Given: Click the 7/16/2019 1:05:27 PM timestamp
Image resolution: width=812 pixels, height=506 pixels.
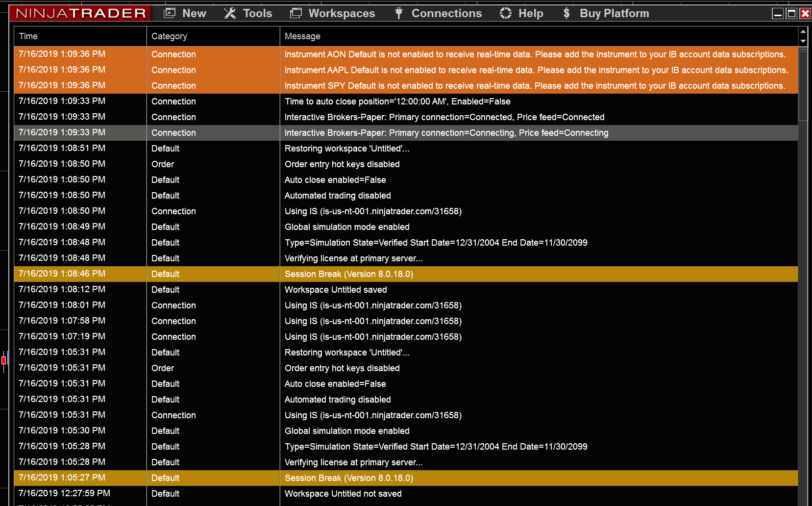Looking at the screenshot, I should tap(62, 478).
